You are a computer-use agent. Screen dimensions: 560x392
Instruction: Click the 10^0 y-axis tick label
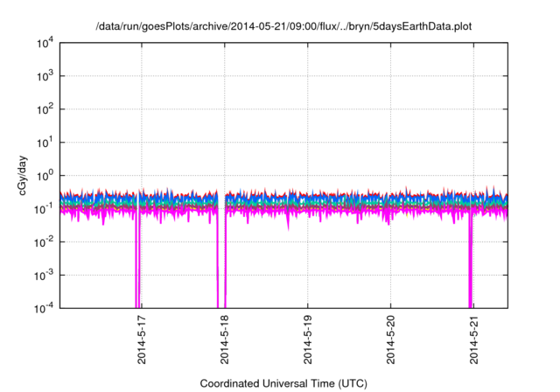click(45, 176)
